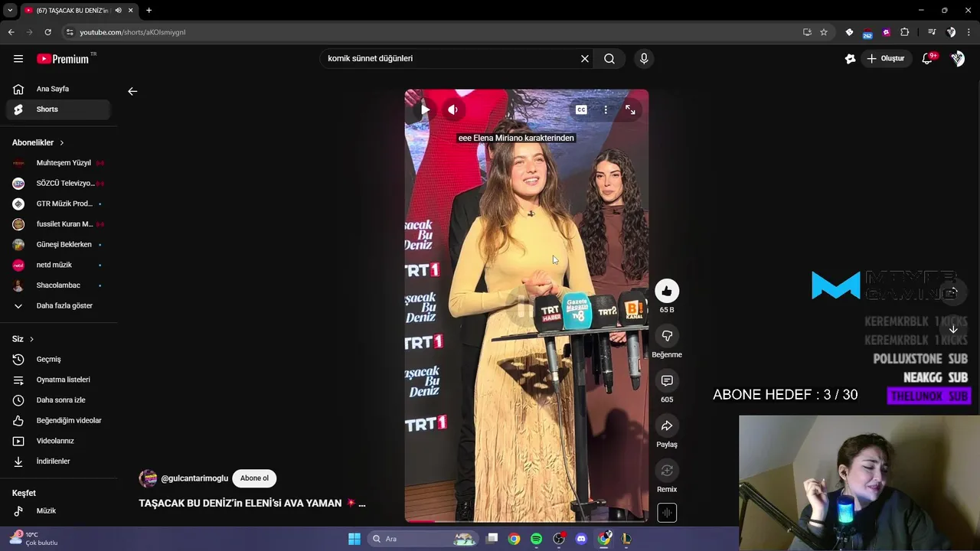Image resolution: width=980 pixels, height=551 pixels.
Task: Open the Chrome extensions puzzle icon
Action: (905, 32)
